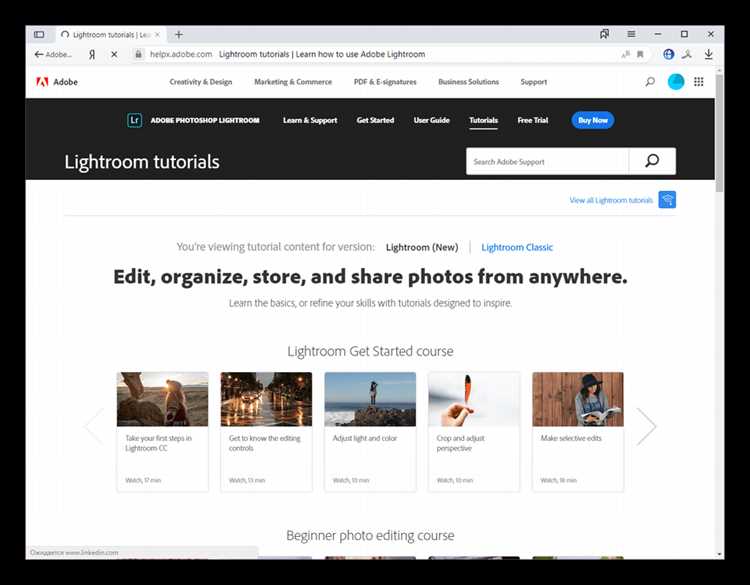Screen dimensions: 750x585
Task: Click into Search Adobe Support field
Action: click(547, 161)
